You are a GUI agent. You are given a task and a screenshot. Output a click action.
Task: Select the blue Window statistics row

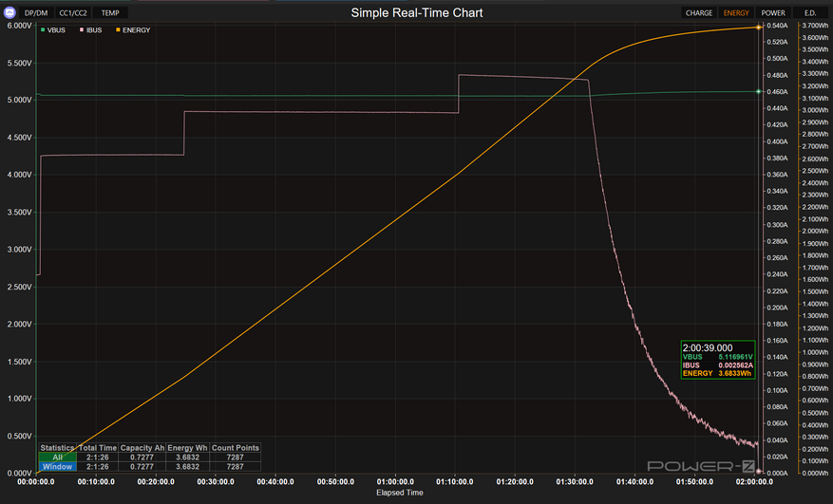tap(57, 467)
